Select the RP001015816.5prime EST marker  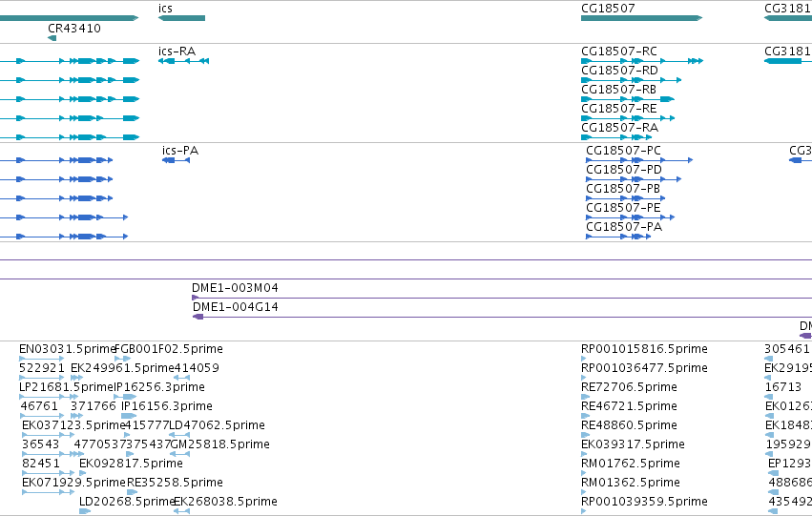coord(584,359)
